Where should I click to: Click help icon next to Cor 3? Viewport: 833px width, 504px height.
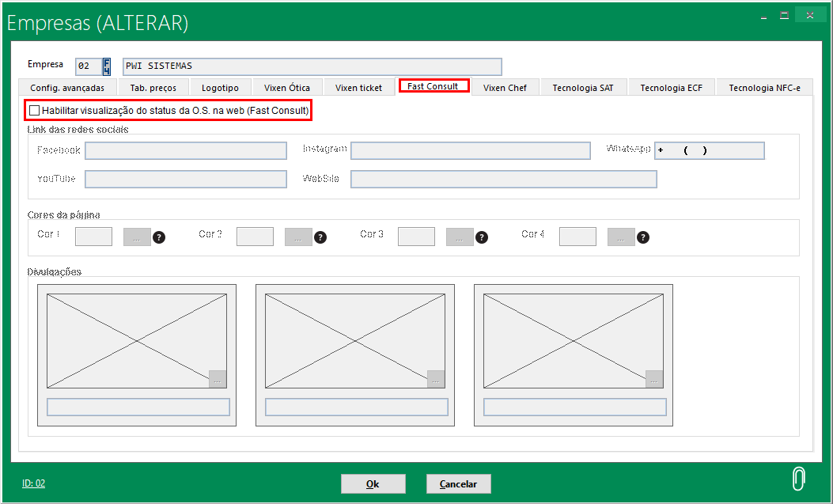[x=482, y=237]
